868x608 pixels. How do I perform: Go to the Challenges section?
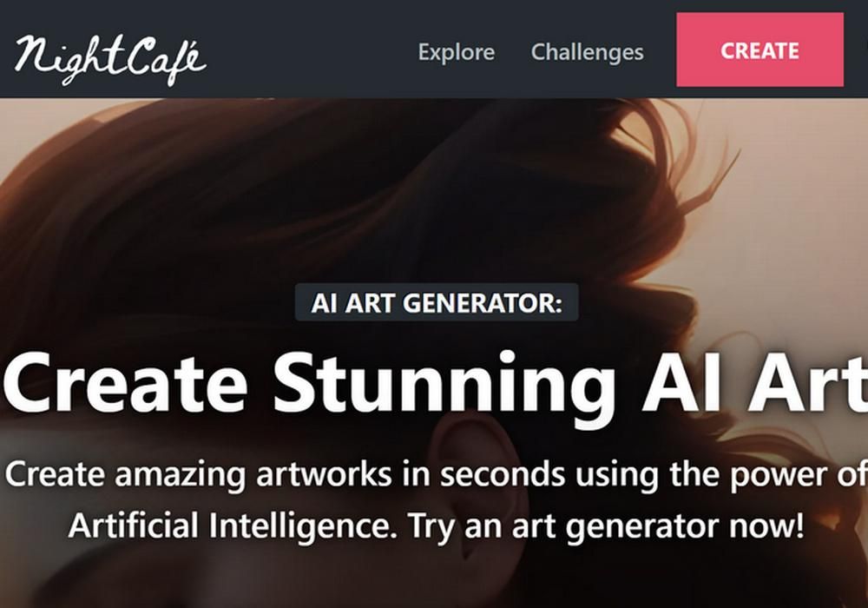pyautogui.click(x=587, y=52)
